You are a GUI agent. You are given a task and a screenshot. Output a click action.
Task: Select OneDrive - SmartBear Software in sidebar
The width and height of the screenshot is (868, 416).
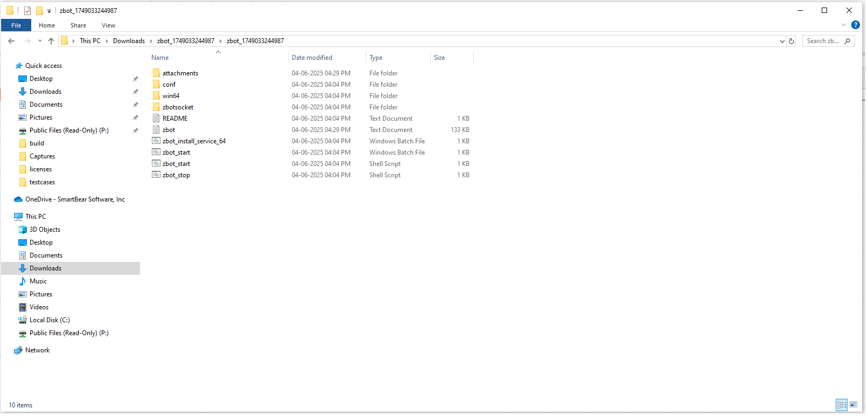[x=75, y=199]
